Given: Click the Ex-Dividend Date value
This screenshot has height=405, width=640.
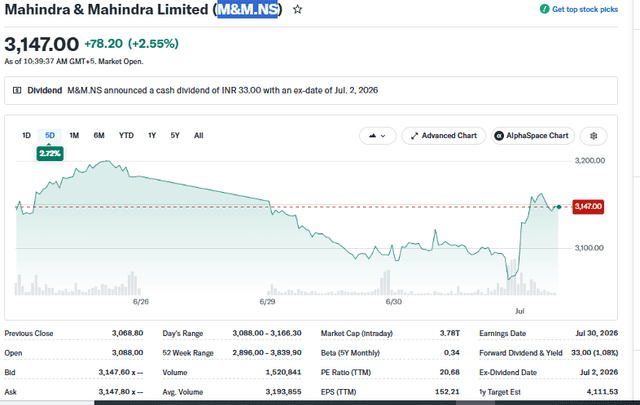Looking at the screenshot, I should pos(599,372).
